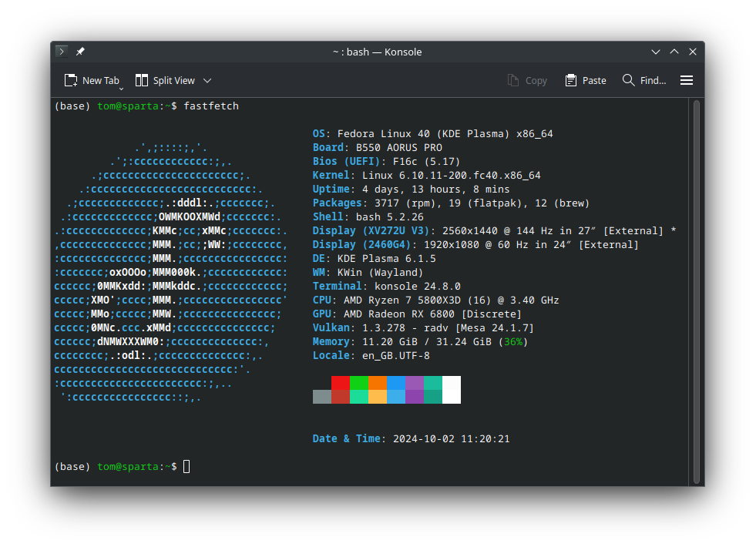The width and height of the screenshot is (756, 547).
Task: Open the Konsole window menu icon
Action: coord(62,51)
